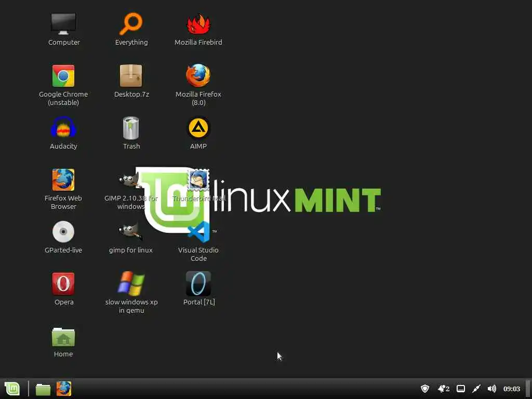The image size is (532, 399).
Task: Click the shield update manager tray icon
Action: pyautogui.click(x=425, y=389)
